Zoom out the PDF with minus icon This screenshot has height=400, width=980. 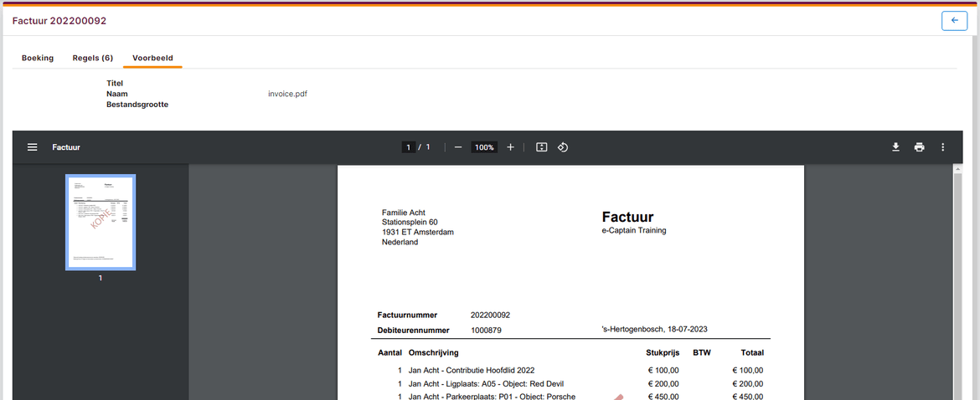click(458, 147)
